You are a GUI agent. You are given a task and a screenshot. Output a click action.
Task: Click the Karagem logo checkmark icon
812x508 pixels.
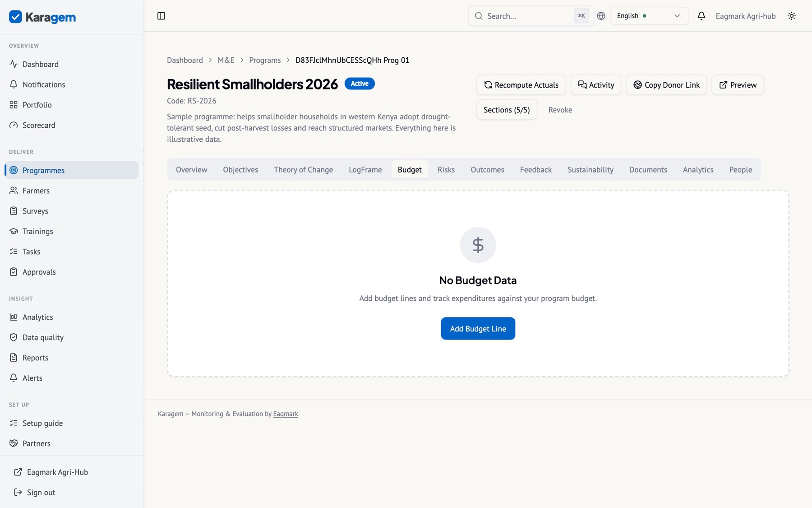pos(15,17)
